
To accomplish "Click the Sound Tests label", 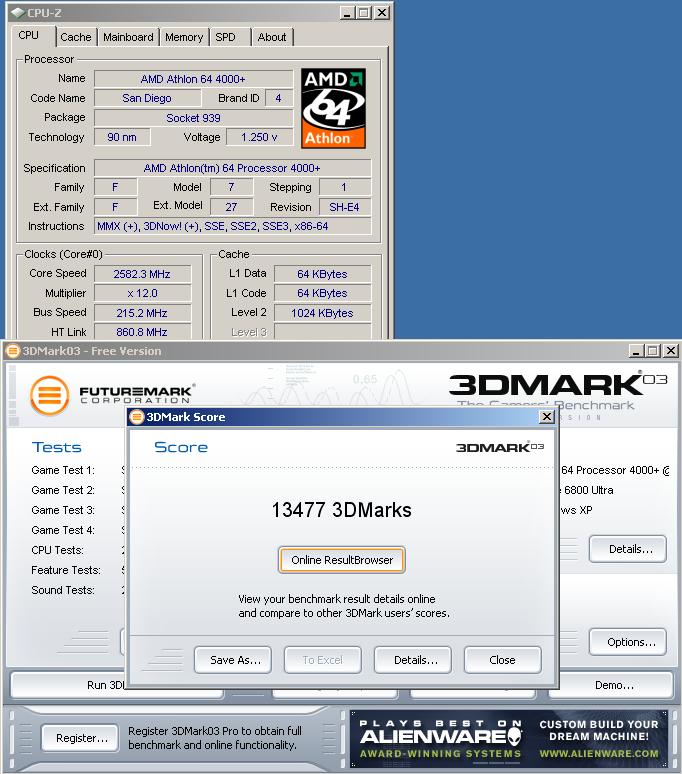I will click(63, 590).
